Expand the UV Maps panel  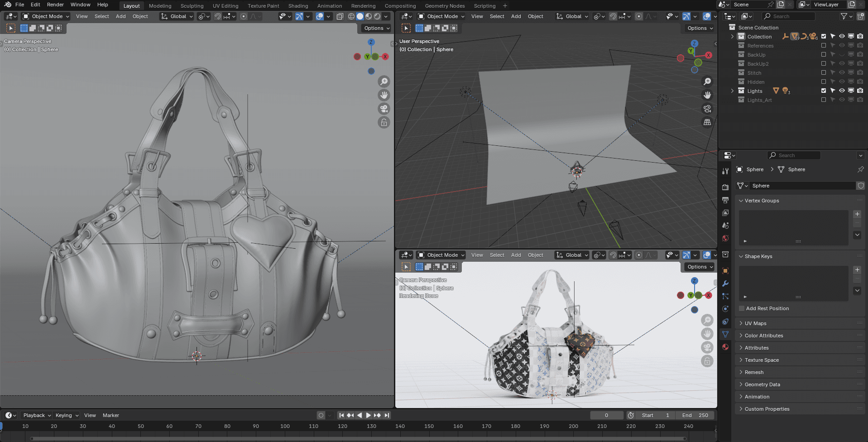coord(800,323)
